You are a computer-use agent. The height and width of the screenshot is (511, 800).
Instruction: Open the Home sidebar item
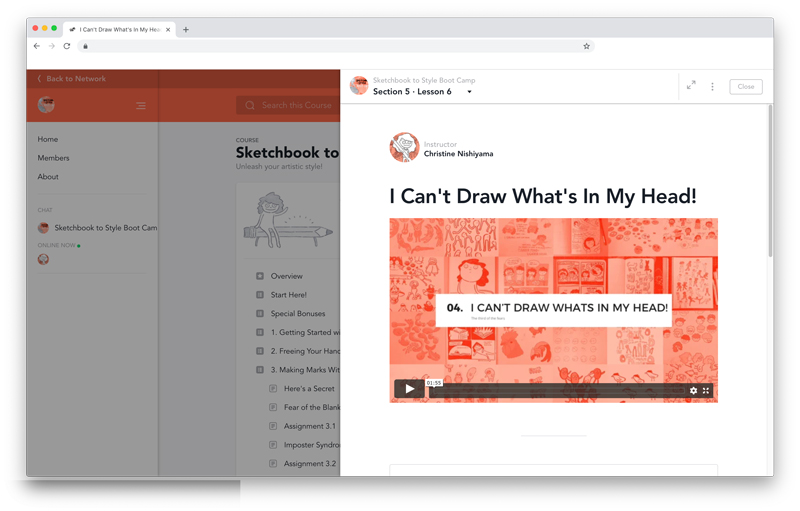coord(47,139)
